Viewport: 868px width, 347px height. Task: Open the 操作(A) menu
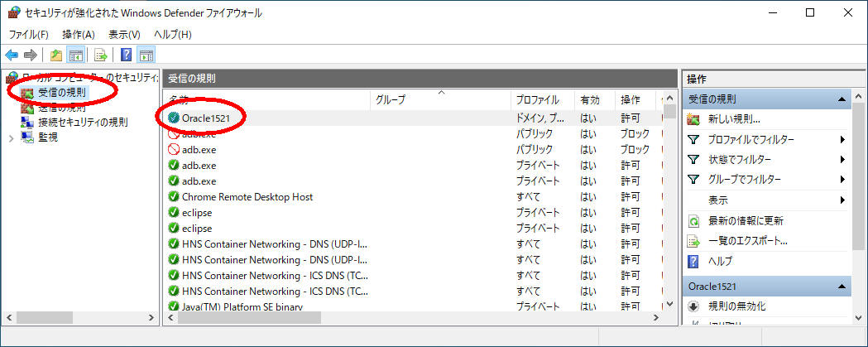tap(79, 34)
